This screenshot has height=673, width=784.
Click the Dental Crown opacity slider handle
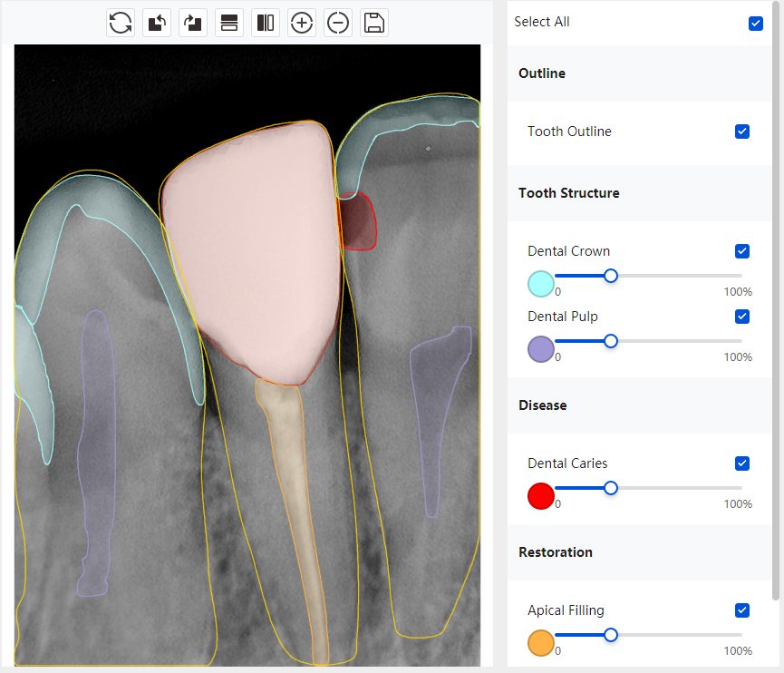coord(611,276)
